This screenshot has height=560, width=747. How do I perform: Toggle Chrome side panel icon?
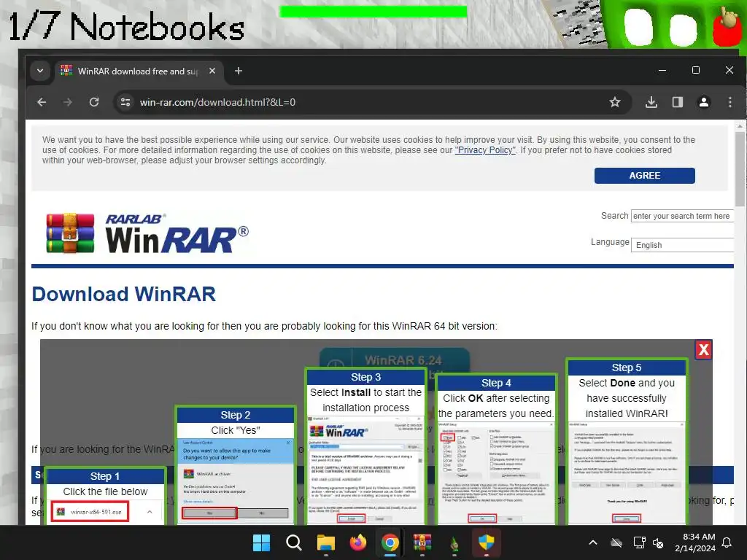click(x=678, y=102)
